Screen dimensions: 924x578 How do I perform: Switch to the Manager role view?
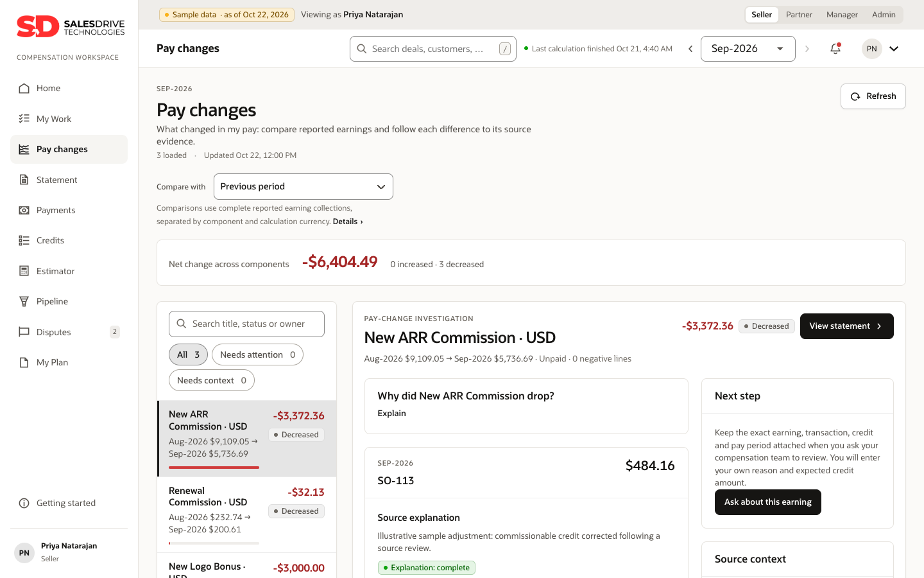coord(842,15)
